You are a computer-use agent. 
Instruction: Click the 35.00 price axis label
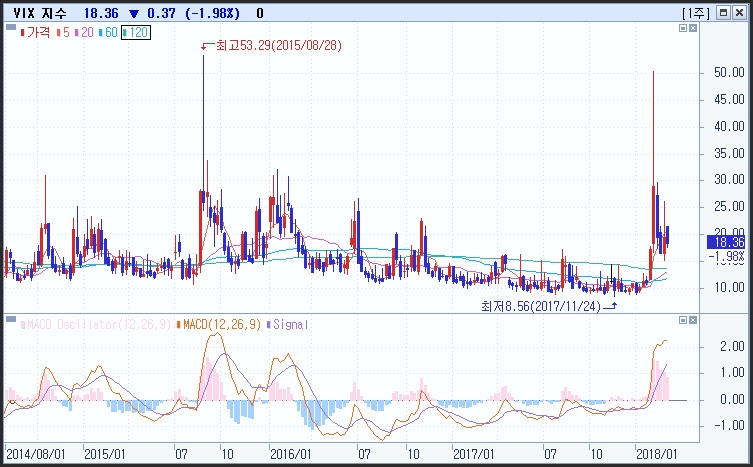coord(729,154)
